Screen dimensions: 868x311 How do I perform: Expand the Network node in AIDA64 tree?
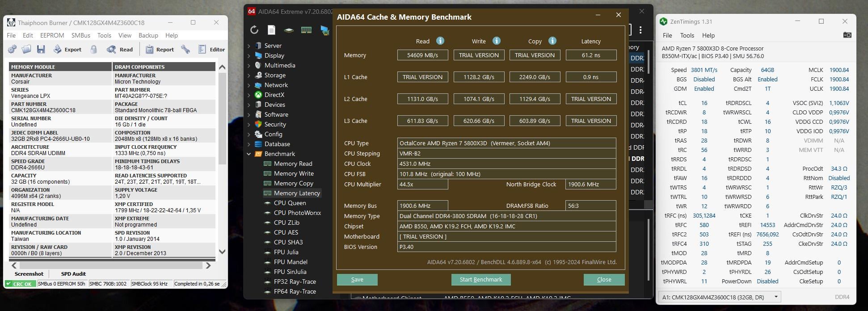[x=249, y=85]
